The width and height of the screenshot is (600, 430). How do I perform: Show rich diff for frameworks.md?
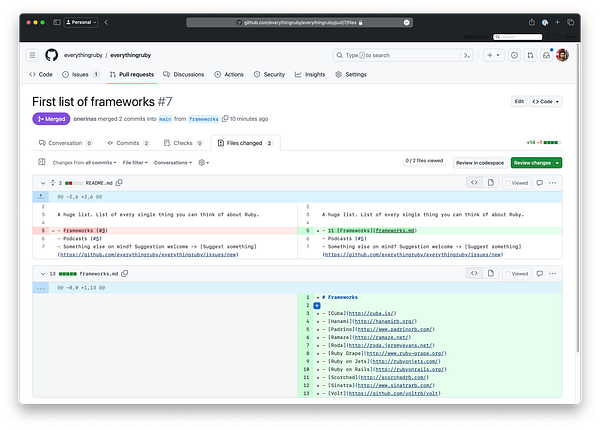pos(491,273)
